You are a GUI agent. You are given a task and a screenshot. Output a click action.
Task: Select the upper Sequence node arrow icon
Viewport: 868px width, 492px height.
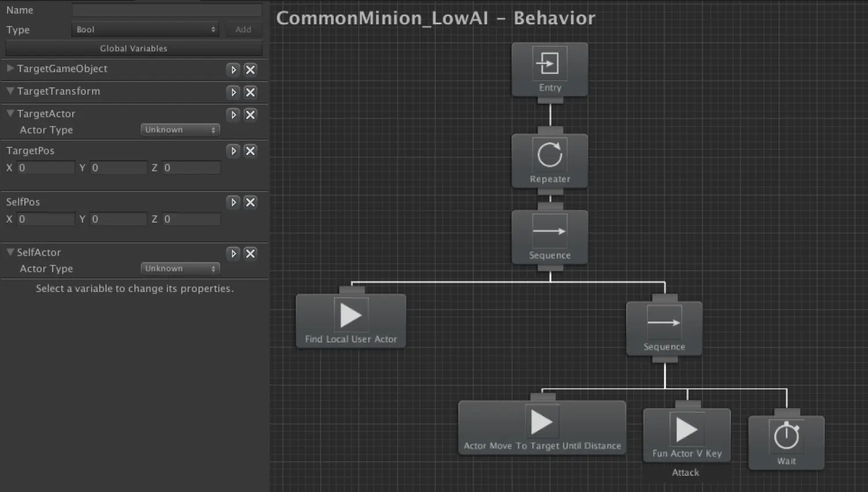point(550,231)
